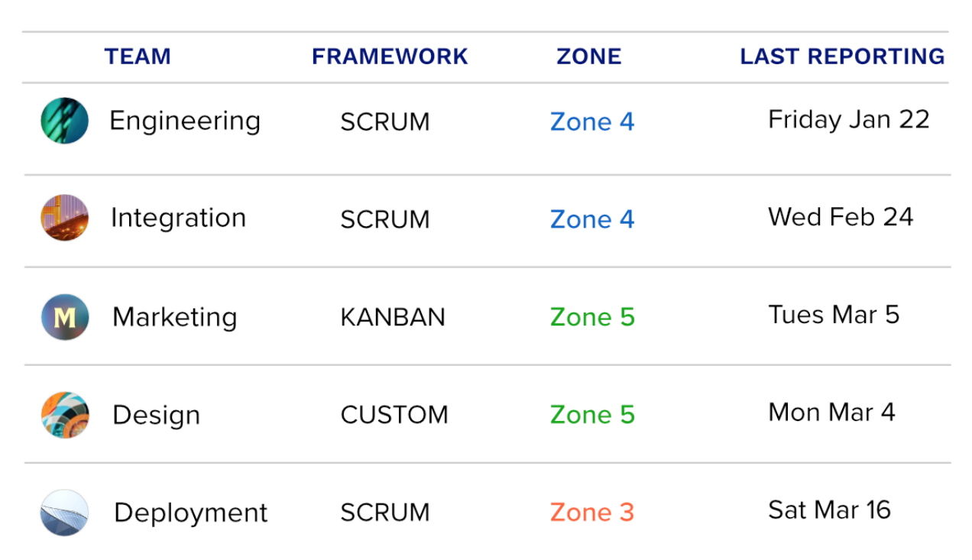Viewport: 972px width, 560px height.
Task: Open the Engineering team name
Action: [x=185, y=121]
